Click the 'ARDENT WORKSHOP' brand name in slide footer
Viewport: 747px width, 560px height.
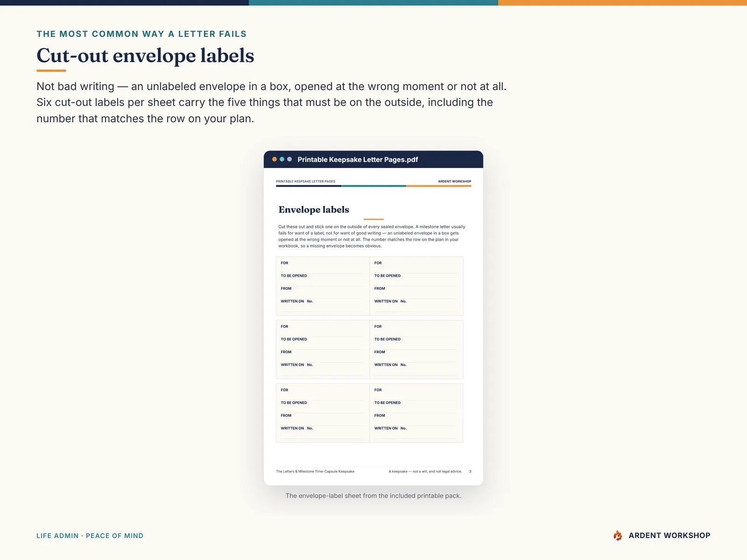669,535
